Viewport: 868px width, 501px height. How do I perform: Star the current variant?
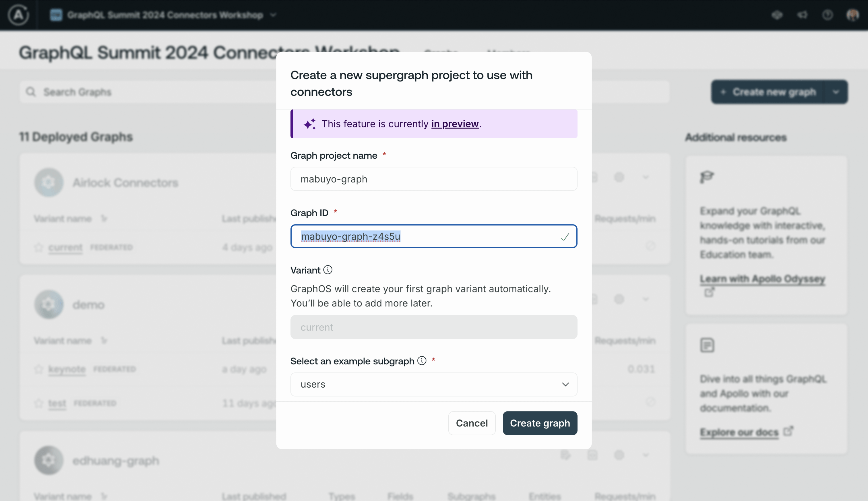pyautogui.click(x=38, y=247)
